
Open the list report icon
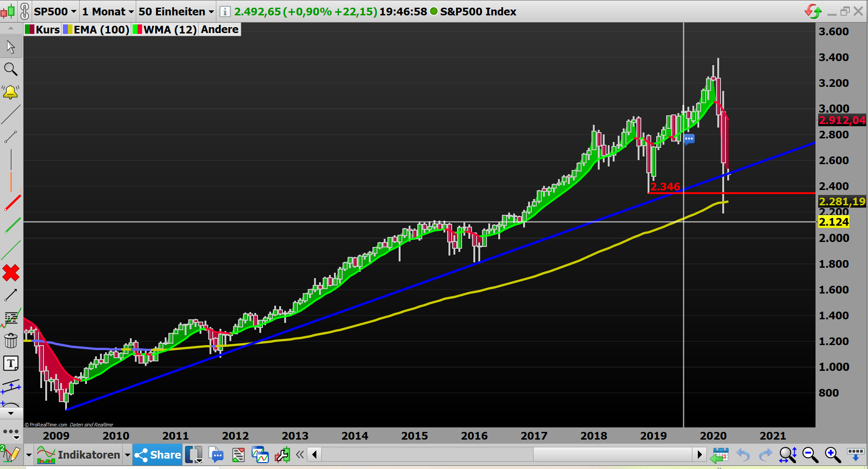pos(238,455)
